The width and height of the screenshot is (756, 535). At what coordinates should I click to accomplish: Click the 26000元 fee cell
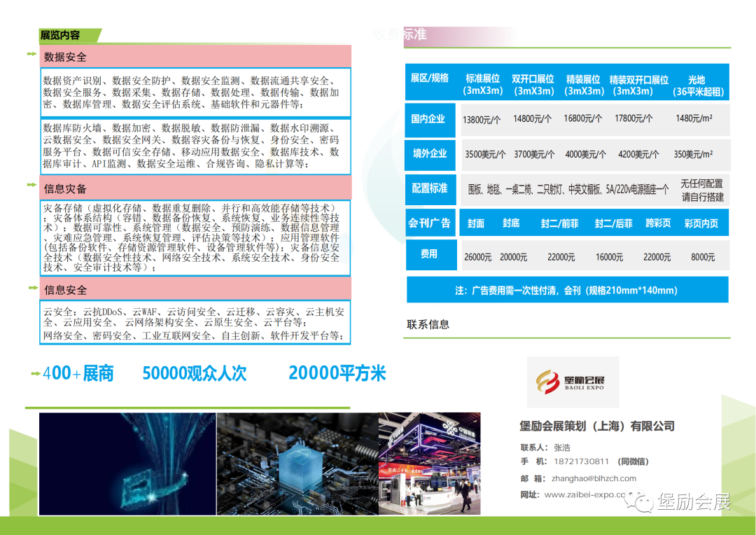point(478,257)
